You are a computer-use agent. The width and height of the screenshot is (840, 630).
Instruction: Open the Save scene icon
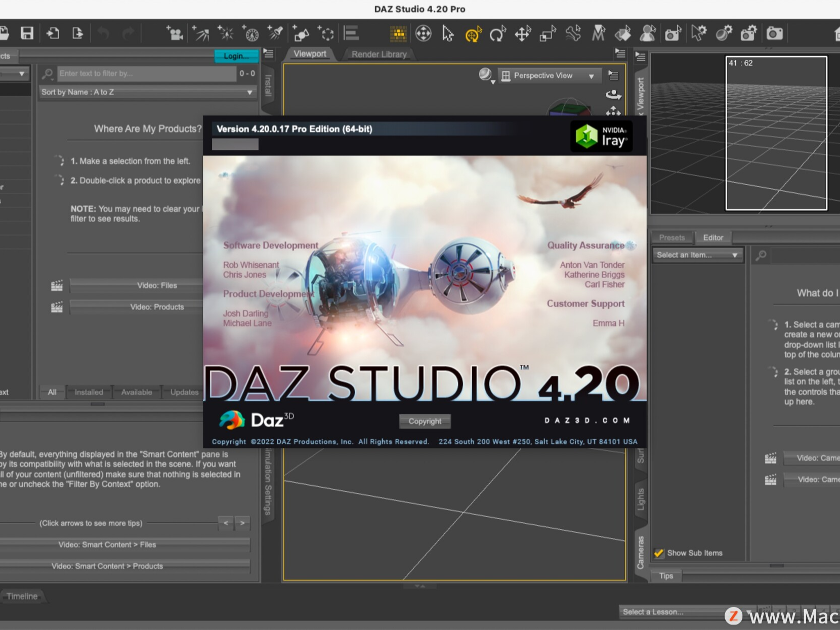coord(28,33)
